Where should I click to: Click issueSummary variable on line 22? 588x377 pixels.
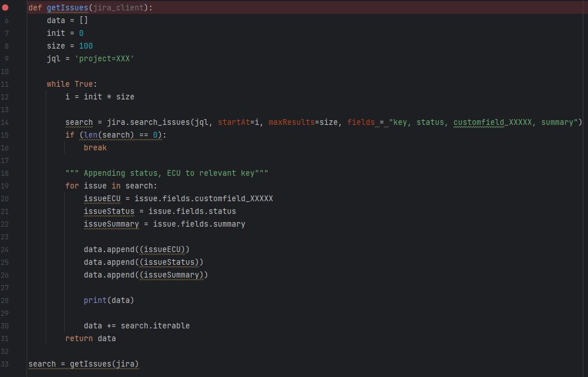111,224
